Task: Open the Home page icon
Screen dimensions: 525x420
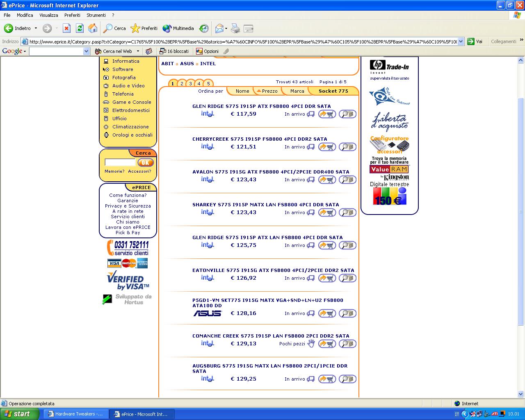Action: pos(93,28)
